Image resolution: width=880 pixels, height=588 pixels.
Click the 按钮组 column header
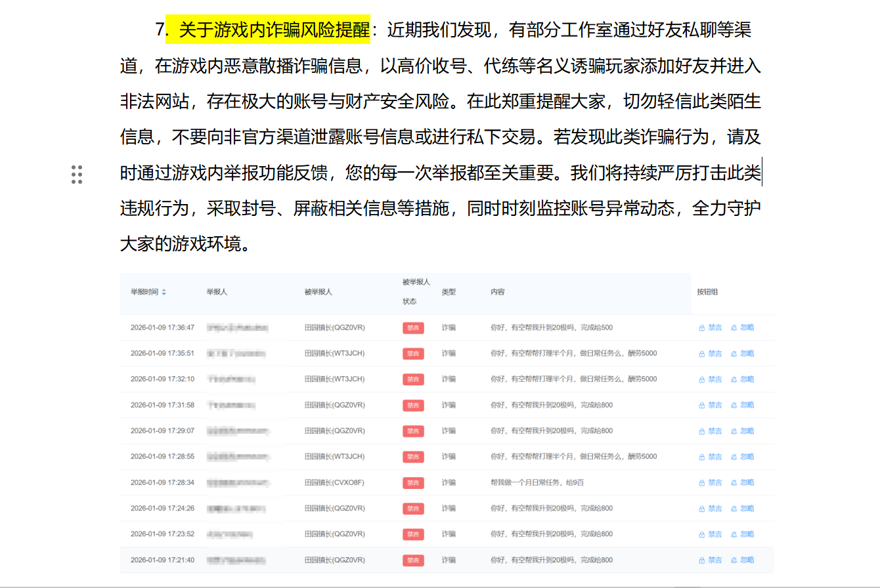707,292
